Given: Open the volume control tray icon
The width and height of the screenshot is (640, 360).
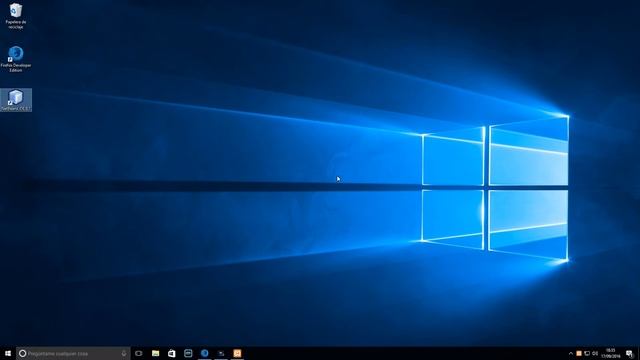Looking at the screenshot, I should point(595,353).
